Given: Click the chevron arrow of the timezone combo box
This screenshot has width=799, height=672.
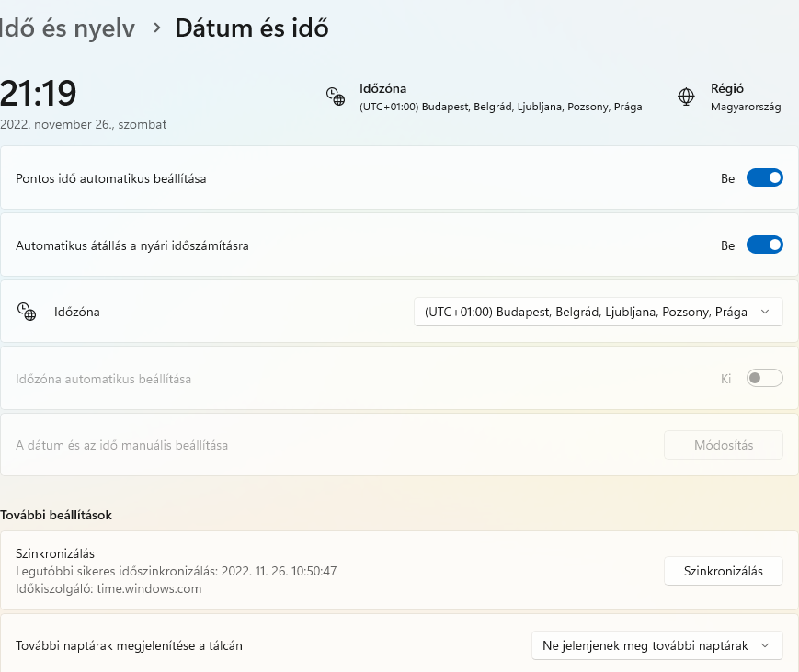Looking at the screenshot, I should click(765, 312).
